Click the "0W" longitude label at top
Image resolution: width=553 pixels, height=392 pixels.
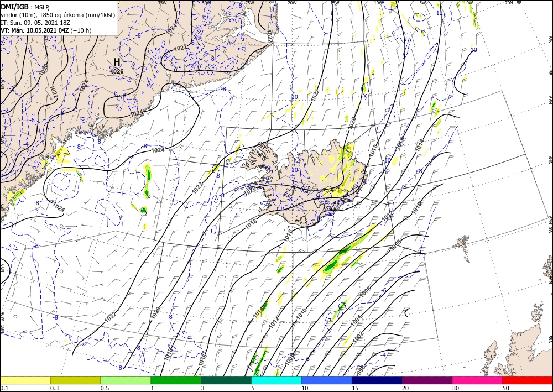469,3
